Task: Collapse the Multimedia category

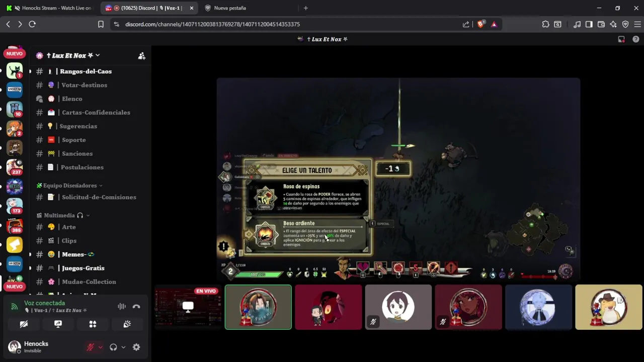Action: click(63, 215)
